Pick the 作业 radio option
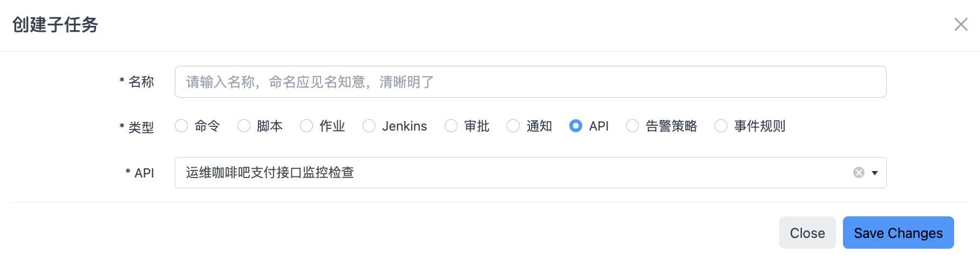 click(x=307, y=126)
